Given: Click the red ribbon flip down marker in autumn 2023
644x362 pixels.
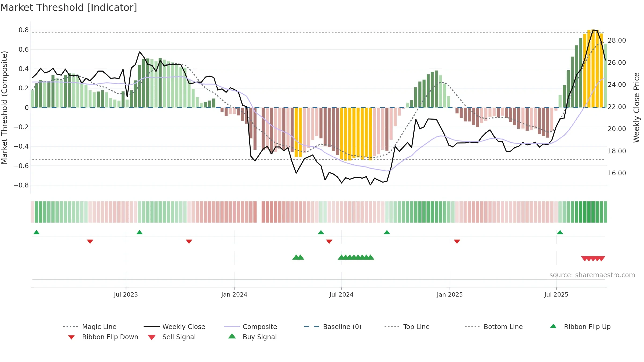Looking at the screenshot, I should pos(189,242).
